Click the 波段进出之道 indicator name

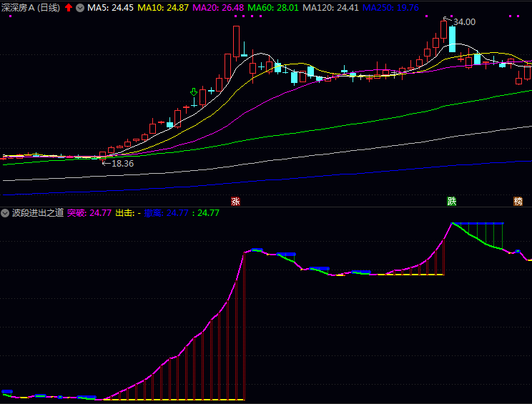(x=38, y=212)
